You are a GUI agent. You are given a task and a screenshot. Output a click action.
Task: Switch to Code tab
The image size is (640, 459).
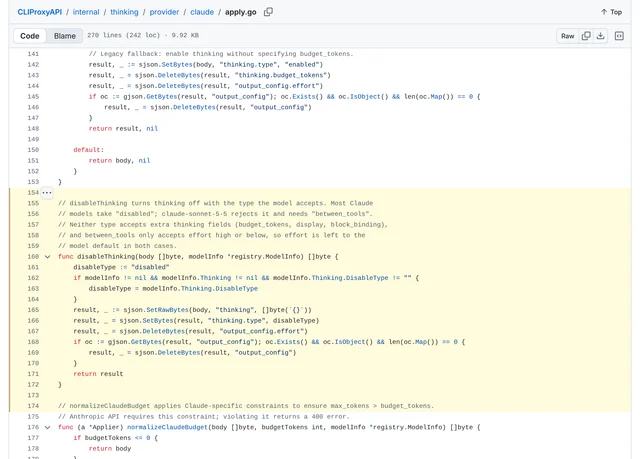coord(30,36)
